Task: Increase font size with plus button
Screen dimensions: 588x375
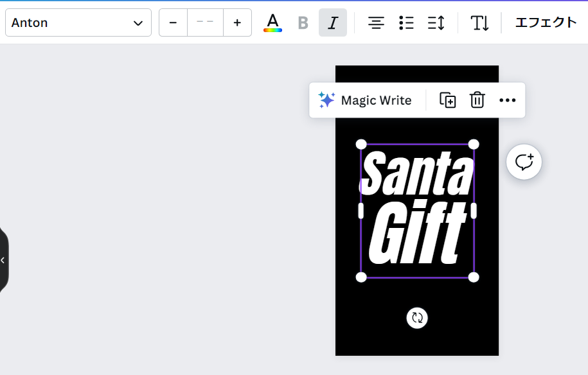Action: click(237, 22)
